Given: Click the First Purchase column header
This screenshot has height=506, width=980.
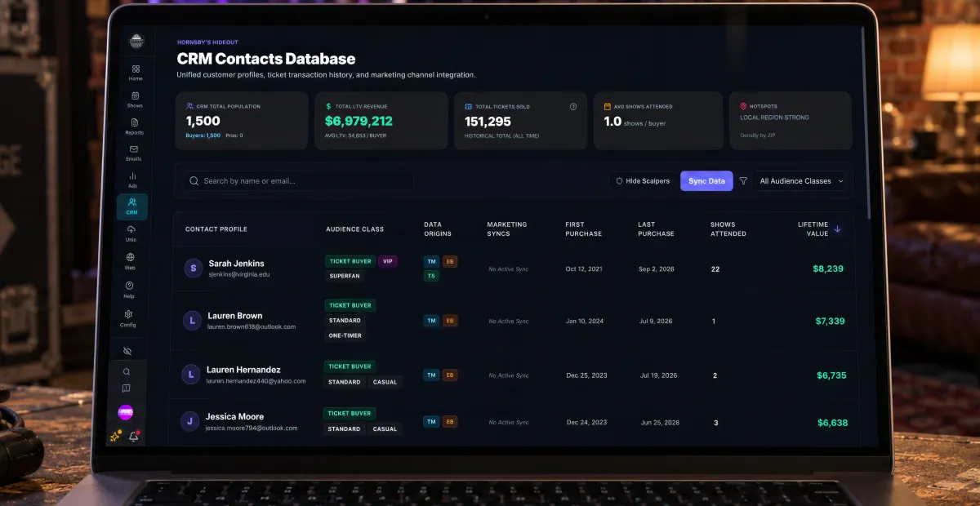Looking at the screenshot, I should coord(584,229).
